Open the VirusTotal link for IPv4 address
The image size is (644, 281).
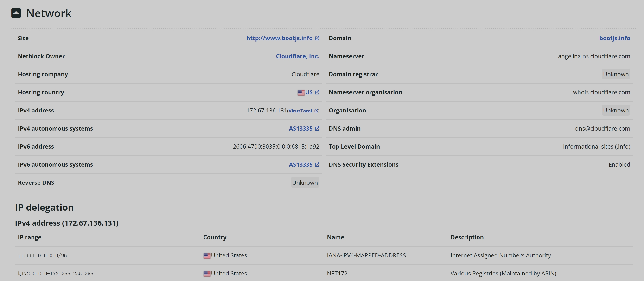[300, 111]
